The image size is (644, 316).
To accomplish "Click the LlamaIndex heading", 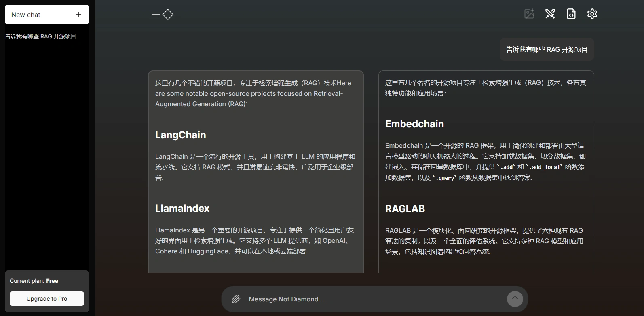I will 182,209.
